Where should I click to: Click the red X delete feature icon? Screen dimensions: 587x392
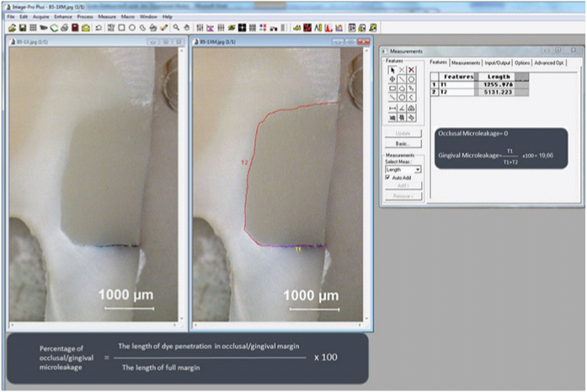coord(412,70)
